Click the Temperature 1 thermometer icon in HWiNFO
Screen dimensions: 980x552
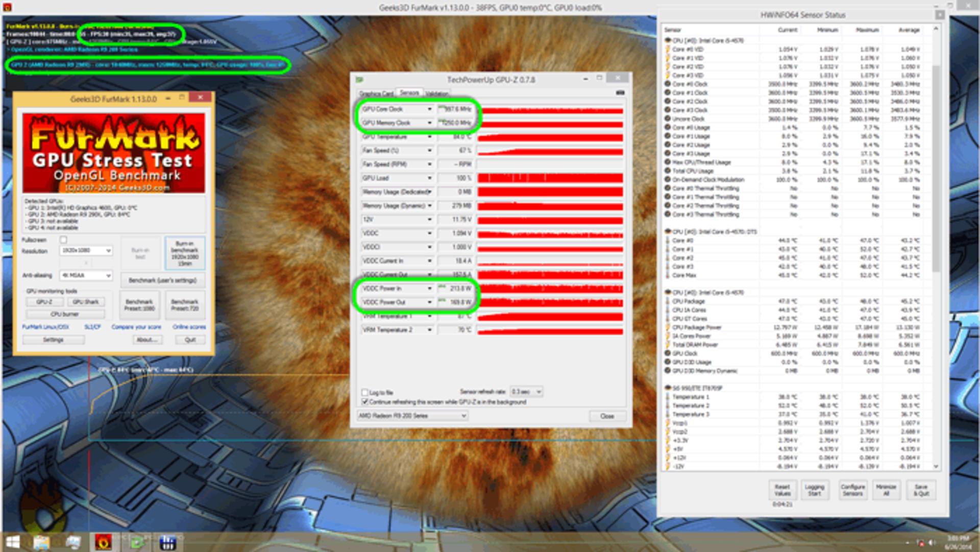667,397
